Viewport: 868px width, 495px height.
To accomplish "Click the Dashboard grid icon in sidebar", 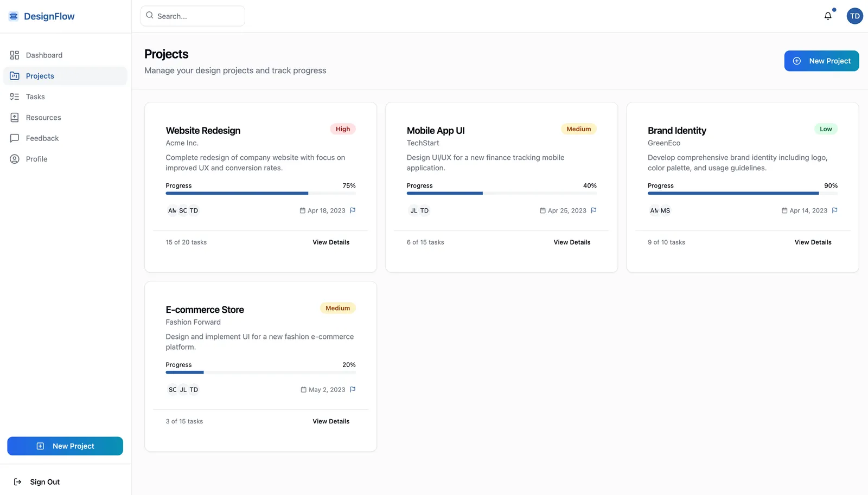I will [15, 55].
